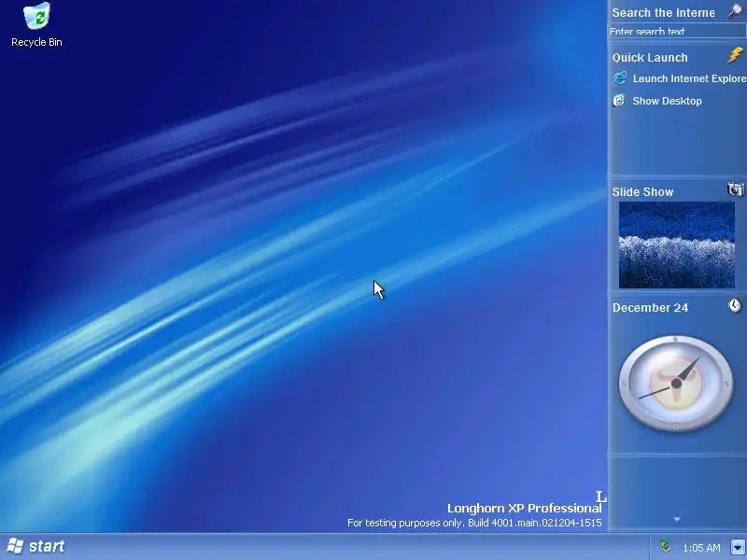Expand the sidebar with the bottom down arrow
This screenshot has height=560, width=747.
pyautogui.click(x=676, y=520)
